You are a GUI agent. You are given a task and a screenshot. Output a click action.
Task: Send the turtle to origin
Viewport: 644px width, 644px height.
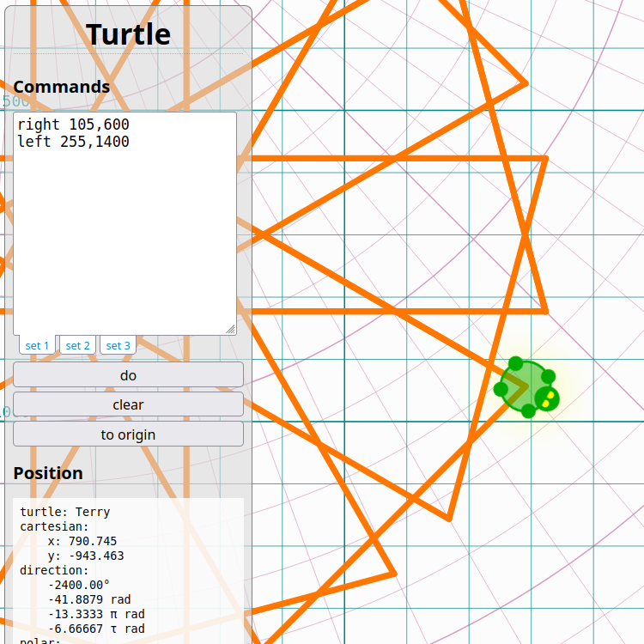128,434
